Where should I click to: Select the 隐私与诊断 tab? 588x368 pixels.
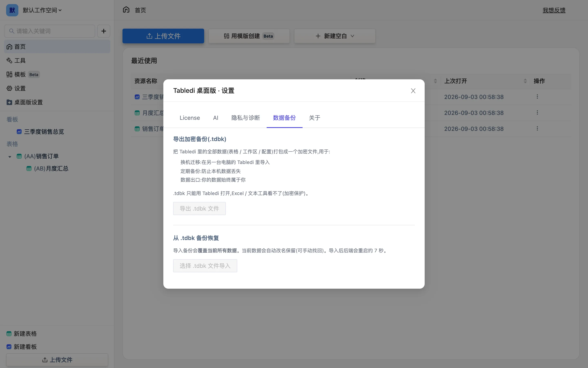pyautogui.click(x=245, y=118)
